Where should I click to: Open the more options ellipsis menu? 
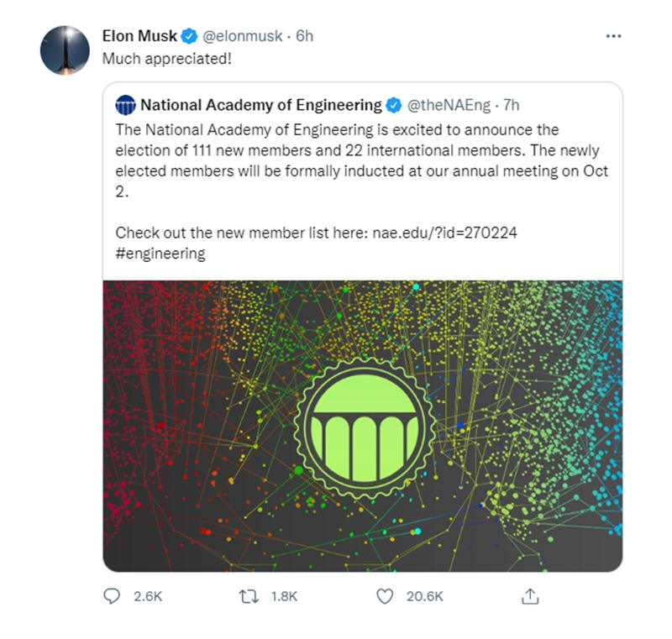(x=613, y=36)
